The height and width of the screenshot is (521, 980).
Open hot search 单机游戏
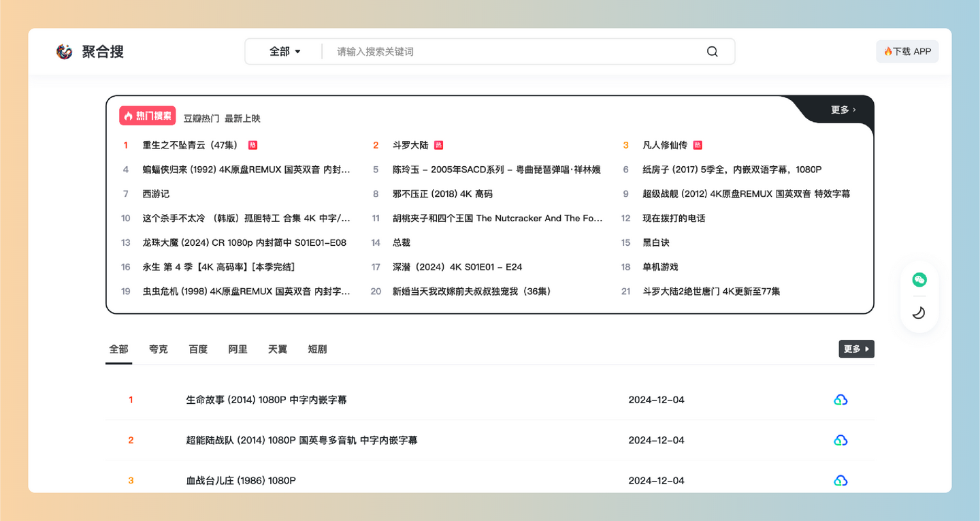coord(660,267)
